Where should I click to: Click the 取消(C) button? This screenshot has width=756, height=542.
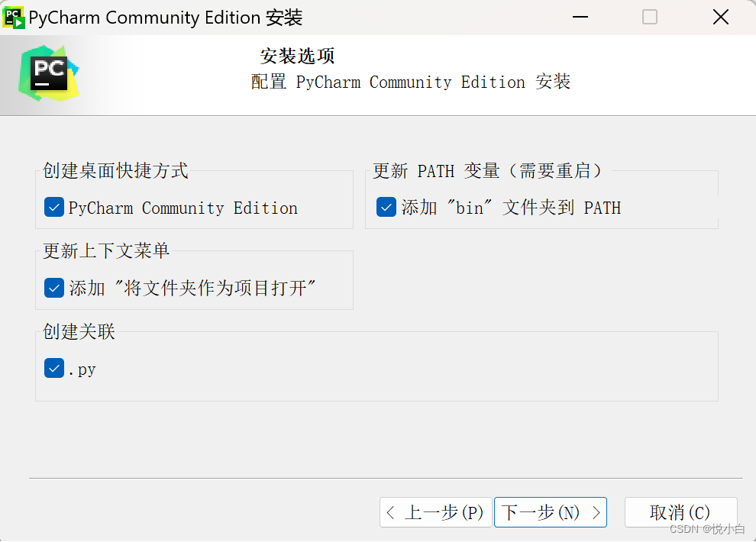coord(680,512)
